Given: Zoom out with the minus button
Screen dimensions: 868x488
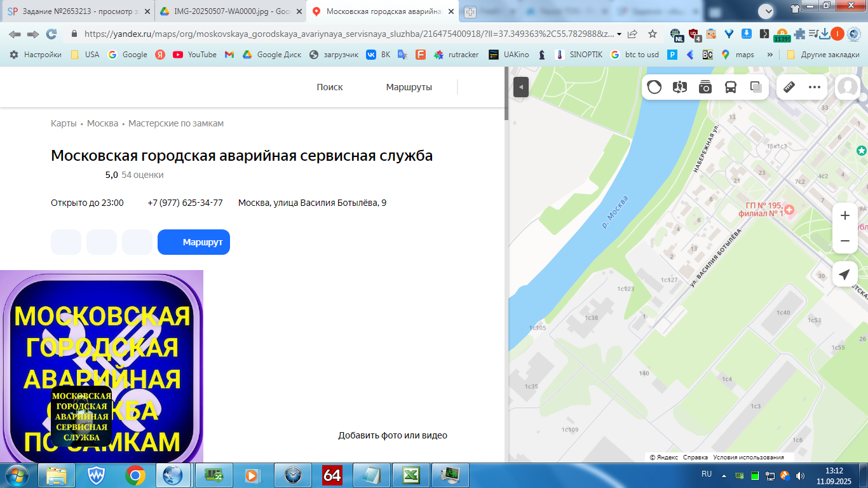Looking at the screenshot, I should pos(845,241).
